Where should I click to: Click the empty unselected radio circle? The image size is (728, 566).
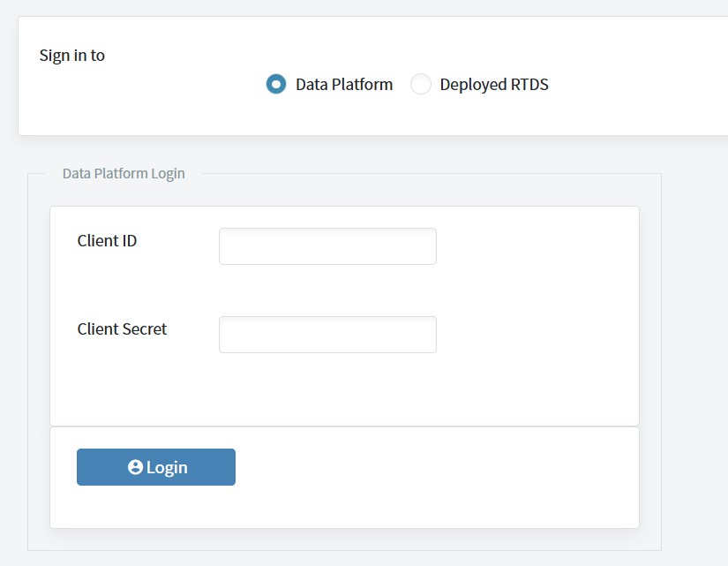pyautogui.click(x=421, y=84)
